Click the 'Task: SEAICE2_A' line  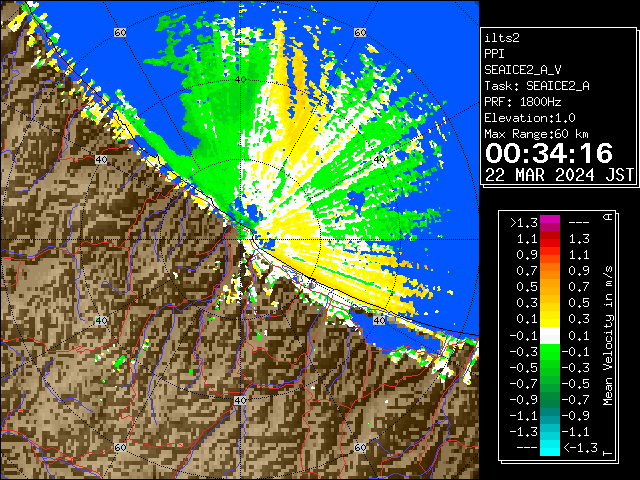point(537,86)
